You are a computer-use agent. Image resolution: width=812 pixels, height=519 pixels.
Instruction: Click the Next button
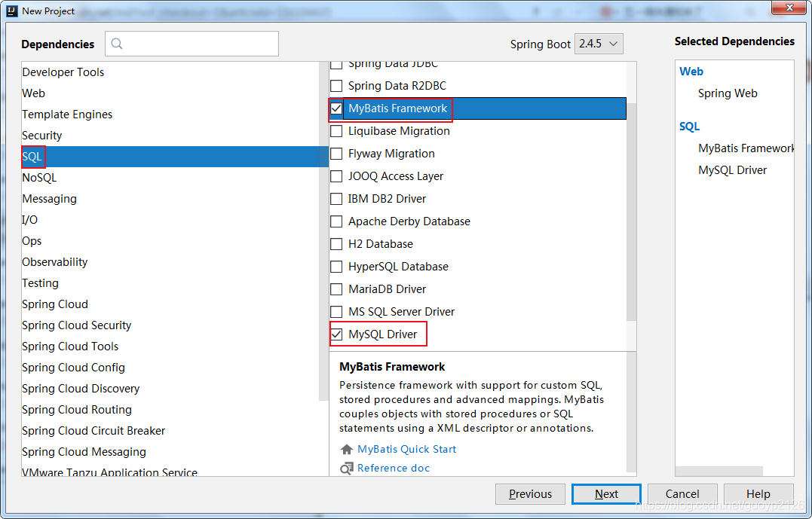click(x=606, y=494)
